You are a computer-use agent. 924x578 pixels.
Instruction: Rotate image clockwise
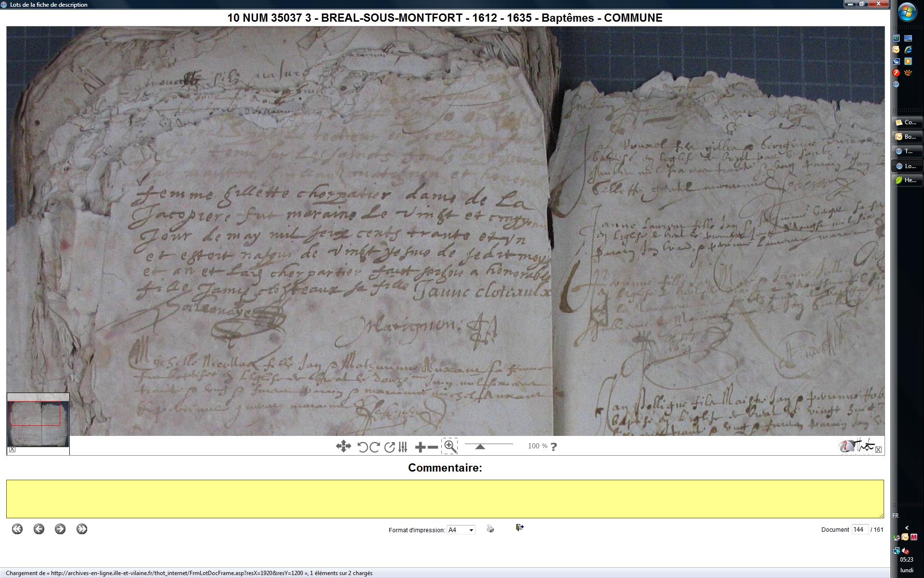pyautogui.click(x=374, y=447)
